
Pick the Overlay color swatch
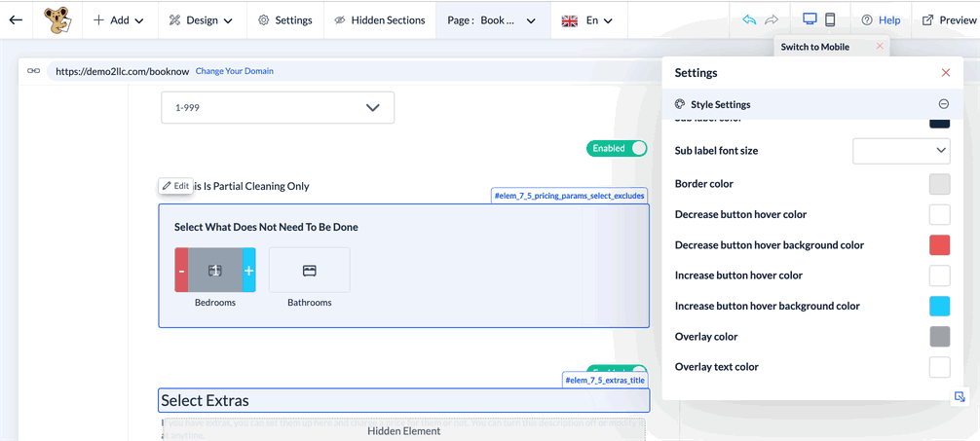(939, 337)
